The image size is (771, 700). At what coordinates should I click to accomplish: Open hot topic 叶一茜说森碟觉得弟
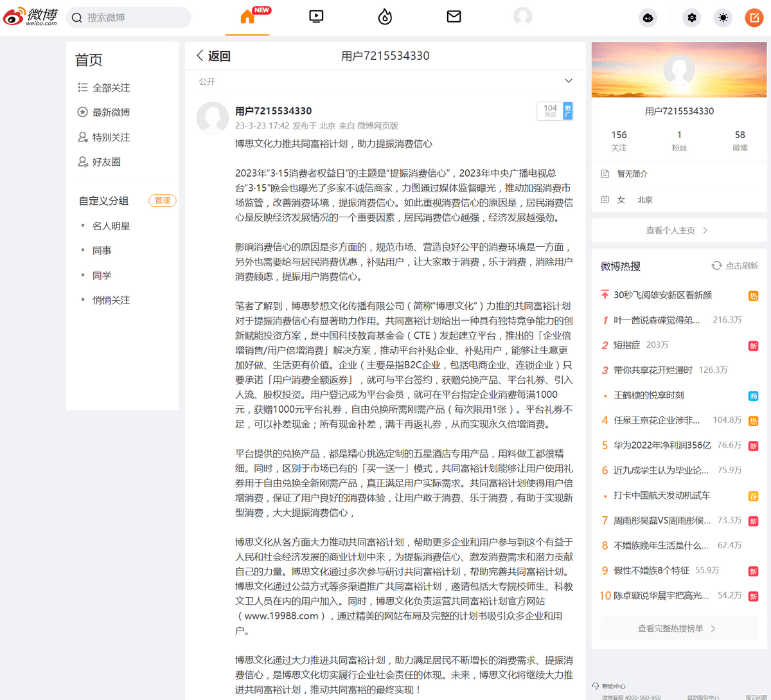coord(657,320)
